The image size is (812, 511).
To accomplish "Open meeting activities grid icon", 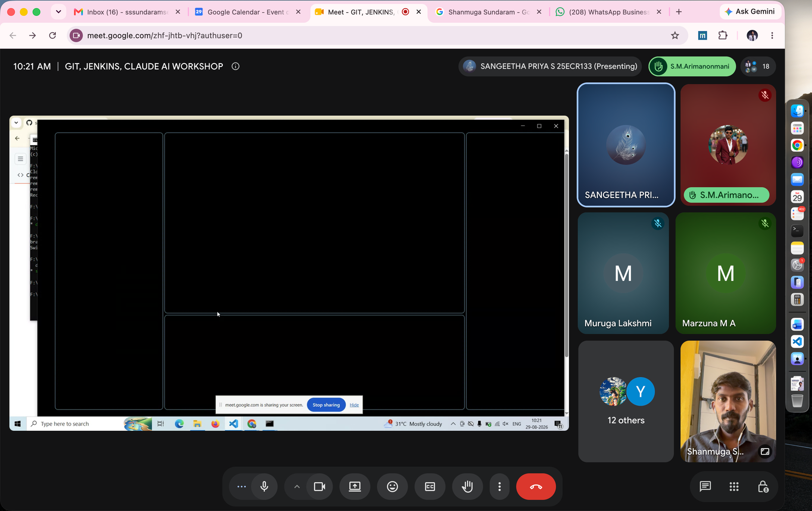I will [x=734, y=487].
